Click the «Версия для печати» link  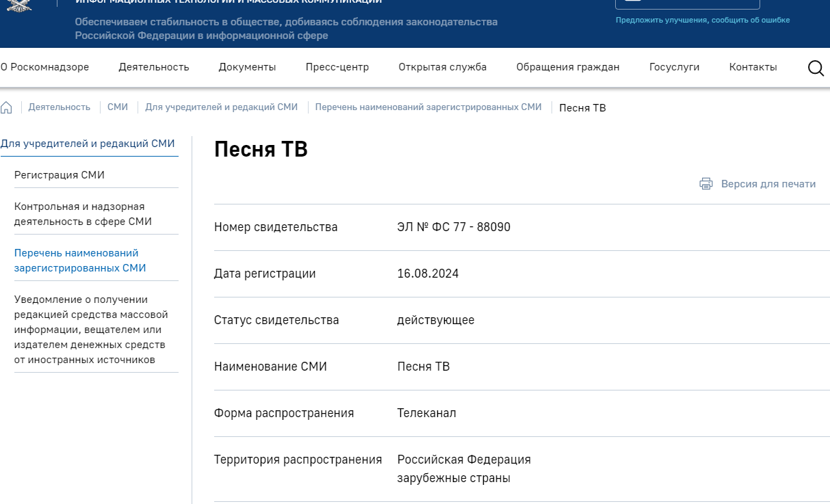(768, 184)
